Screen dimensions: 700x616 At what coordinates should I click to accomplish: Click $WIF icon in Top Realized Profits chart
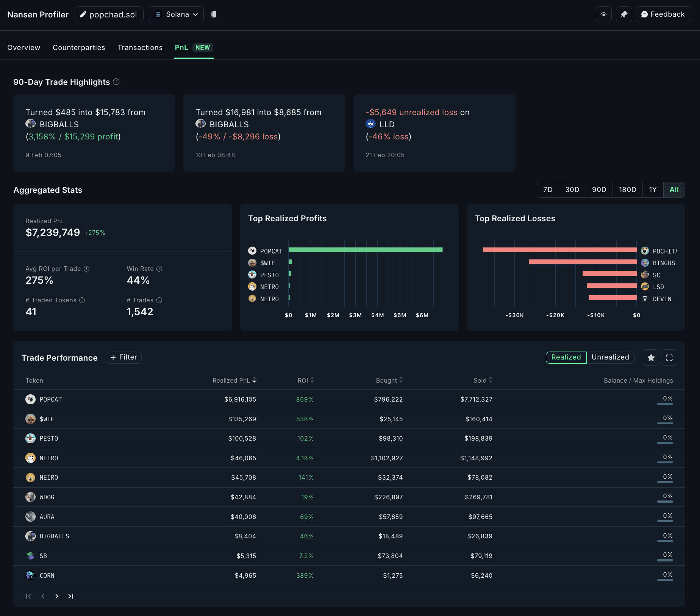pyautogui.click(x=252, y=263)
